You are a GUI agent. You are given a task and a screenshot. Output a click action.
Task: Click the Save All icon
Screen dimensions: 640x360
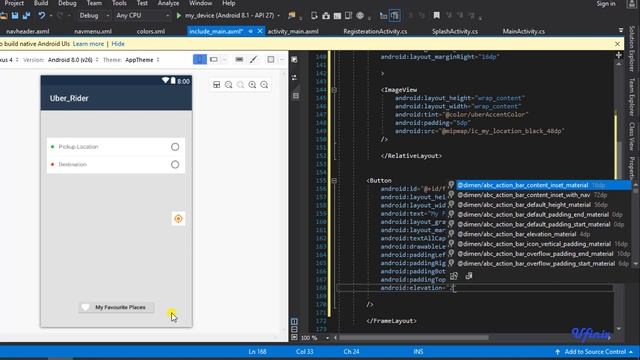click(27, 16)
